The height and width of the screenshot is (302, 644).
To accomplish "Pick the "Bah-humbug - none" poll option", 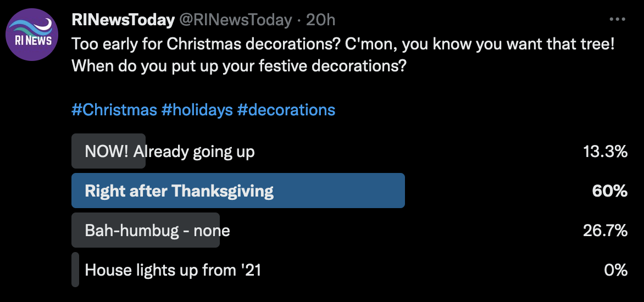I will (x=157, y=231).
